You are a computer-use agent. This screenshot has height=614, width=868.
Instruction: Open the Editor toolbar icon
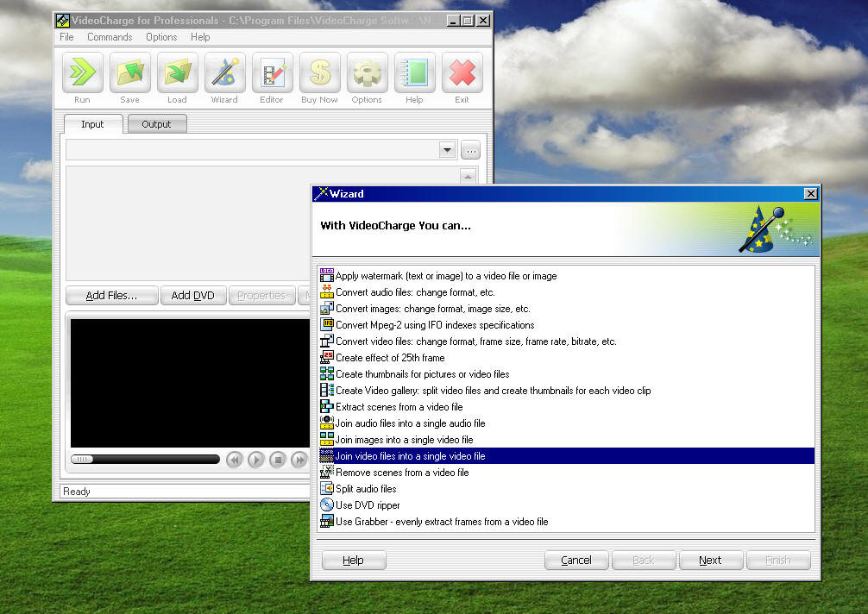click(273, 72)
